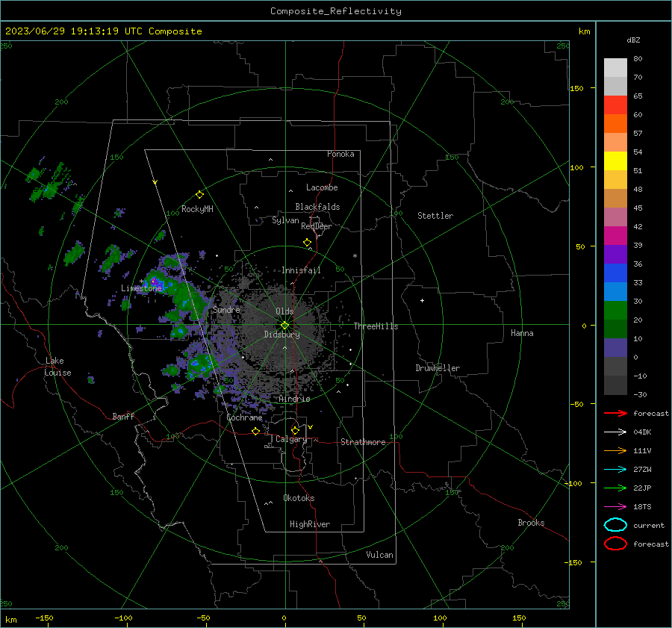This screenshot has width=672, height=628.
Task: Select the red swatch in the dBZ scale
Action: tap(615, 105)
